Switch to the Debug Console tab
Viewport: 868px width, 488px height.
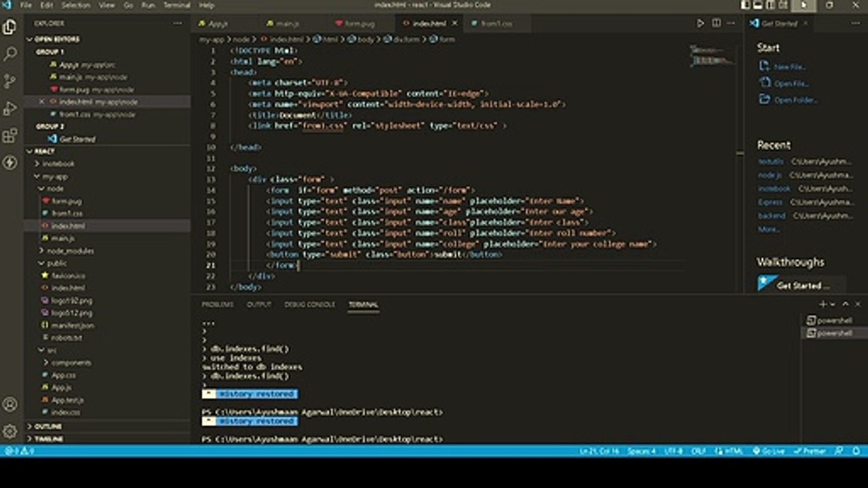coord(309,304)
